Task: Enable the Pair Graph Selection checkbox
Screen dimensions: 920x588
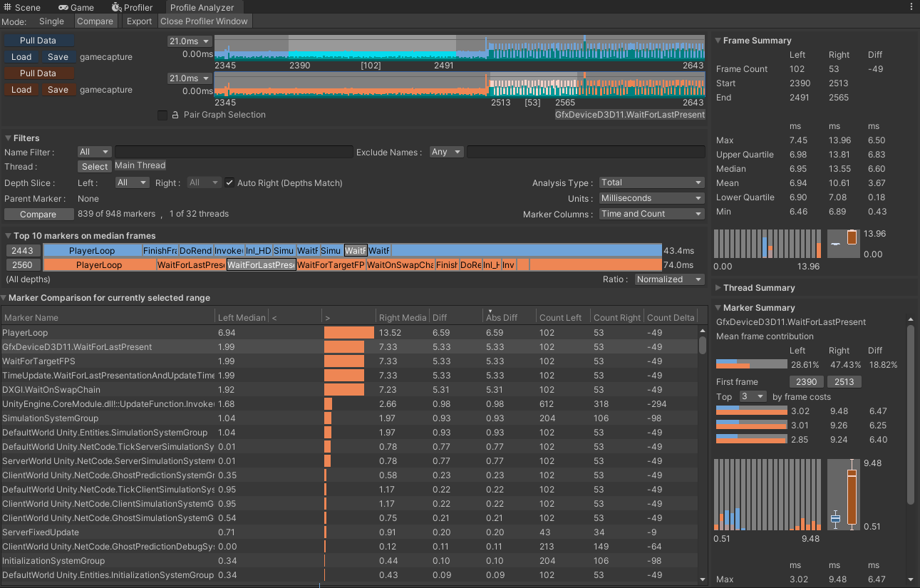Action: click(x=160, y=115)
